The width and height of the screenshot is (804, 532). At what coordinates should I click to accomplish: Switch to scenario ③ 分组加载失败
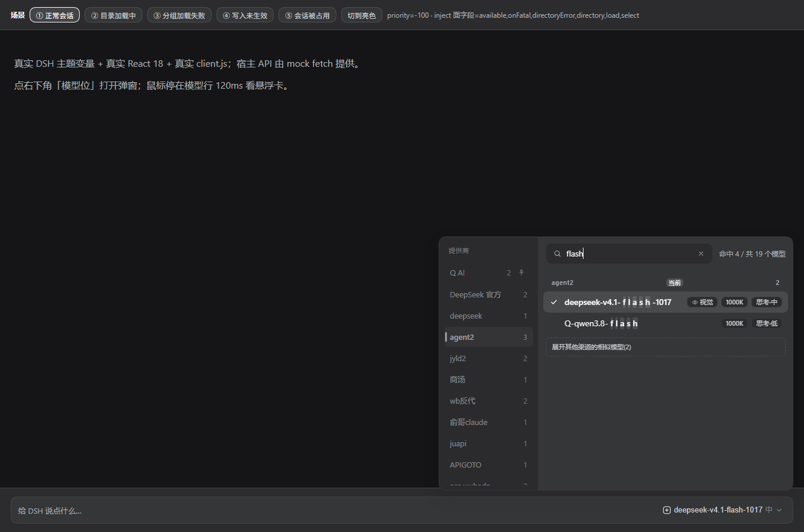(179, 15)
